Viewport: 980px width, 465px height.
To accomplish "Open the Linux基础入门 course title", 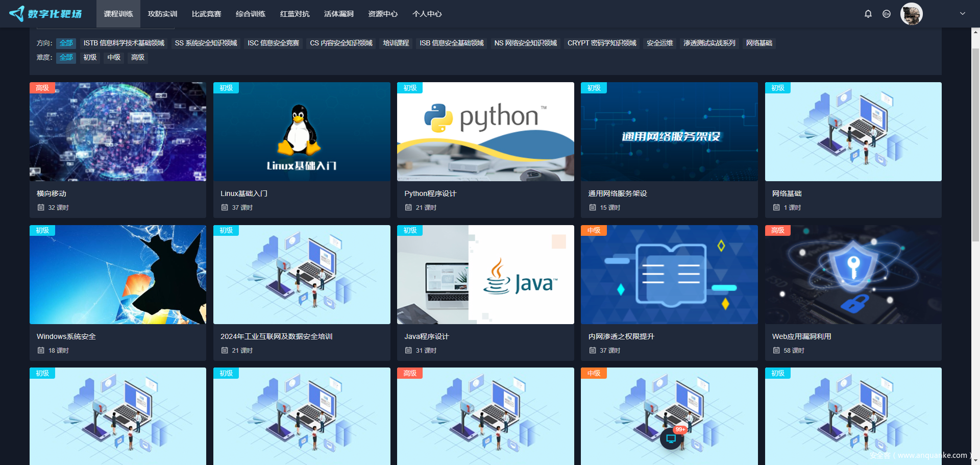I will pyautogui.click(x=244, y=194).
